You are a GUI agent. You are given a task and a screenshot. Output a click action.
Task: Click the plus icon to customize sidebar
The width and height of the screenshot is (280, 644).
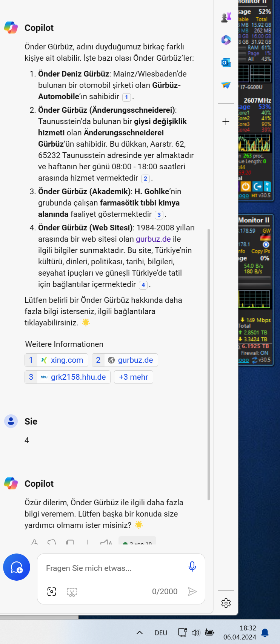226,121
